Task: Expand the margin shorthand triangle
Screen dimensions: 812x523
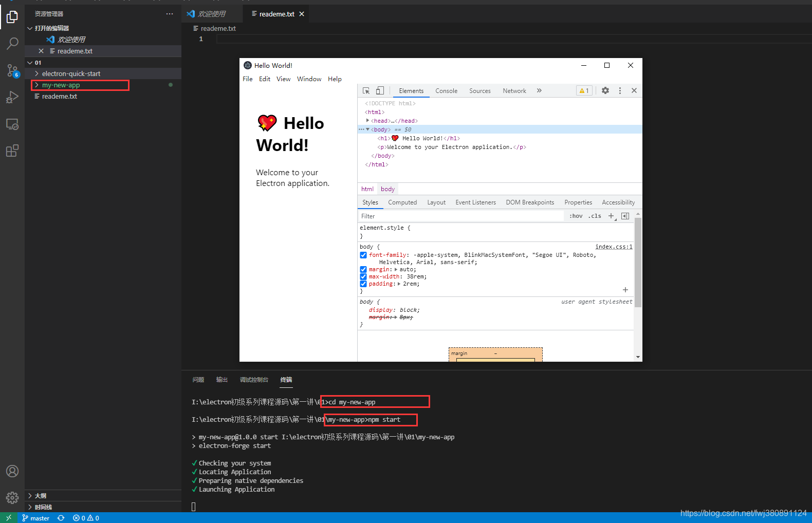Action: click(x=396, y=269)
